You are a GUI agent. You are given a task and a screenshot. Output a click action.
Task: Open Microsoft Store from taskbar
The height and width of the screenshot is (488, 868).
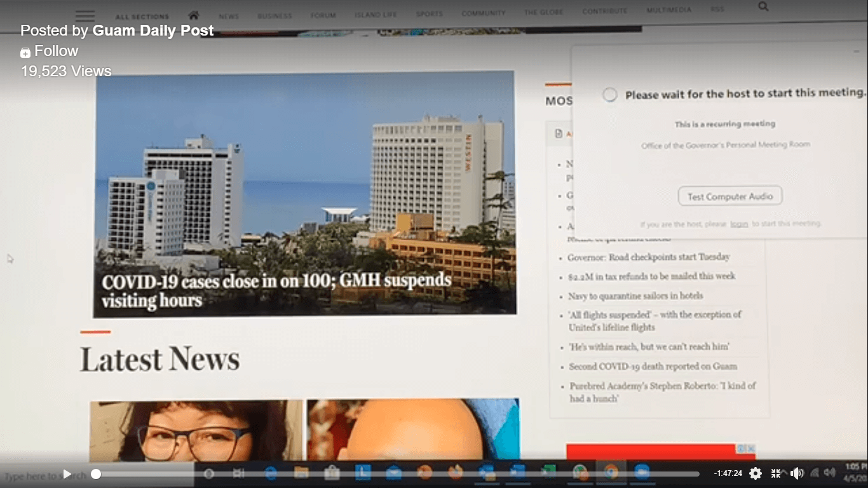pos(332,473)
